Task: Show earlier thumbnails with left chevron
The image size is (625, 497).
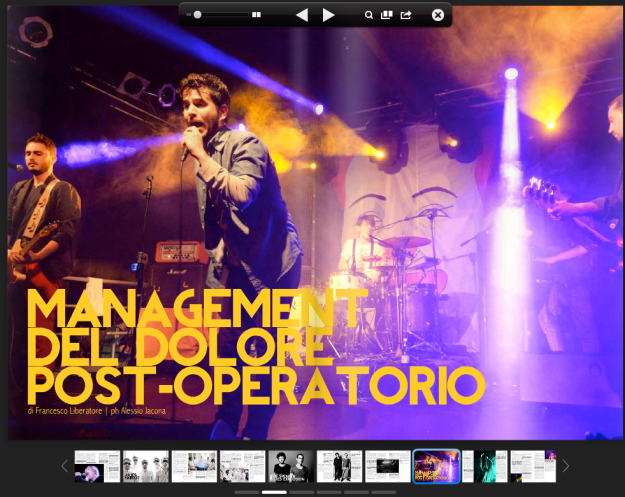Action: (x=65, y=466)
